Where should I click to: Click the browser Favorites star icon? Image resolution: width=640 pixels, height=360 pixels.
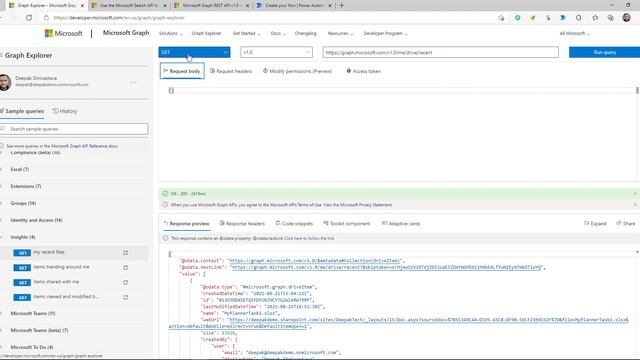595,18
